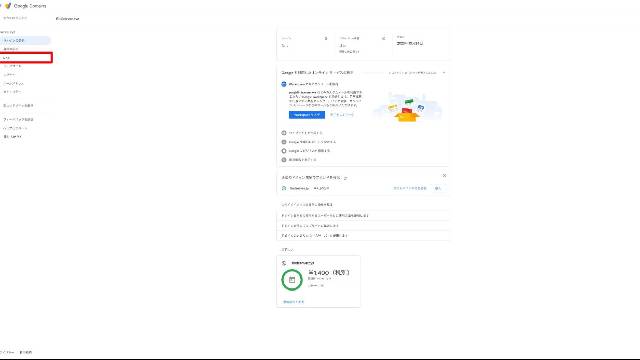
Task: Expand the third setup step row
Action: 362,142
